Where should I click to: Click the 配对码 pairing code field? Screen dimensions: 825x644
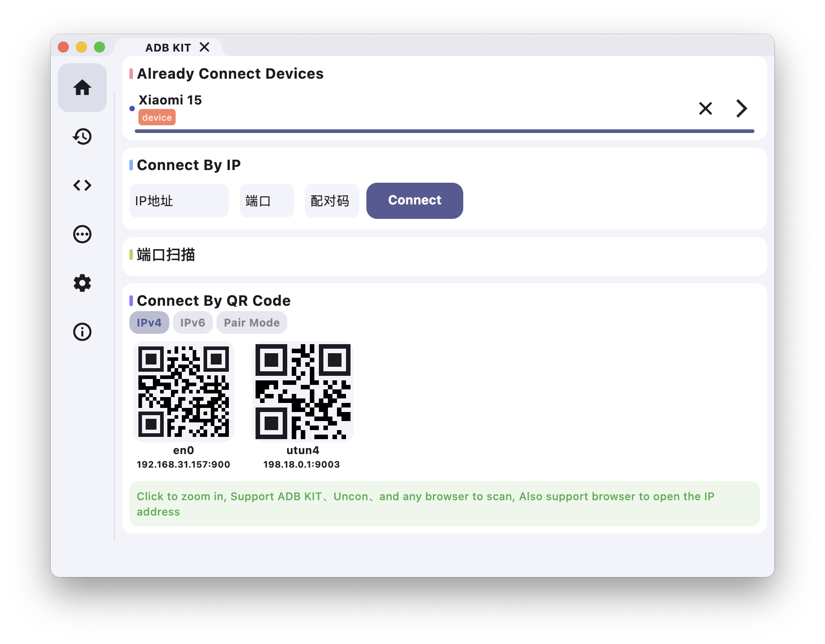(x=332, y=201)
